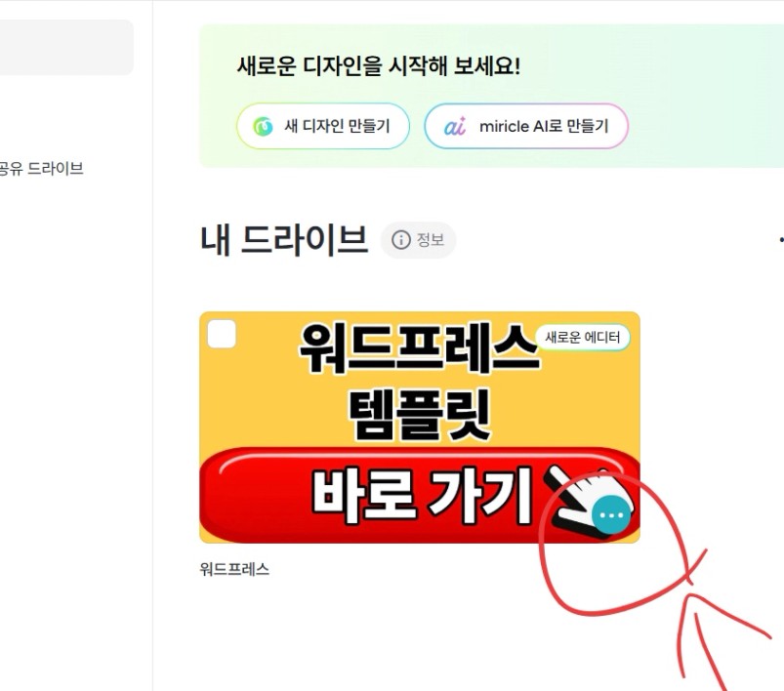Click the 새로운 디자인을 시작해 보세요! banner text
The height and width of the screenshot is (691, 784).
(379, 66)
